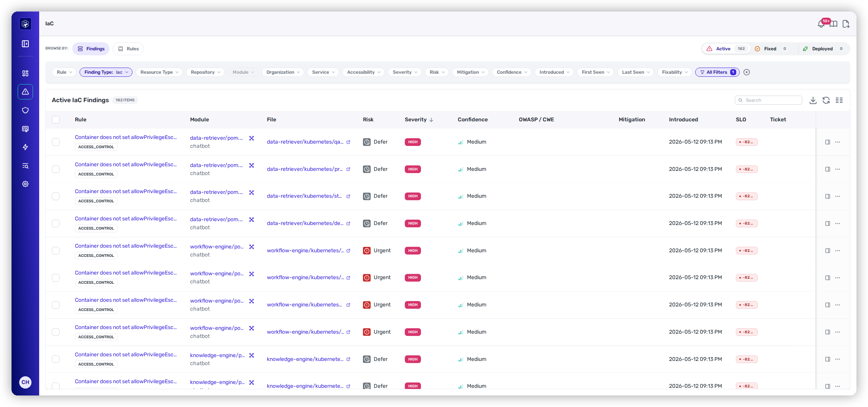Image resolution: width=868 pixels, height=407 pixels.
Task: Check the second workflow-engine Urgent row
Action: pos(56,278)
